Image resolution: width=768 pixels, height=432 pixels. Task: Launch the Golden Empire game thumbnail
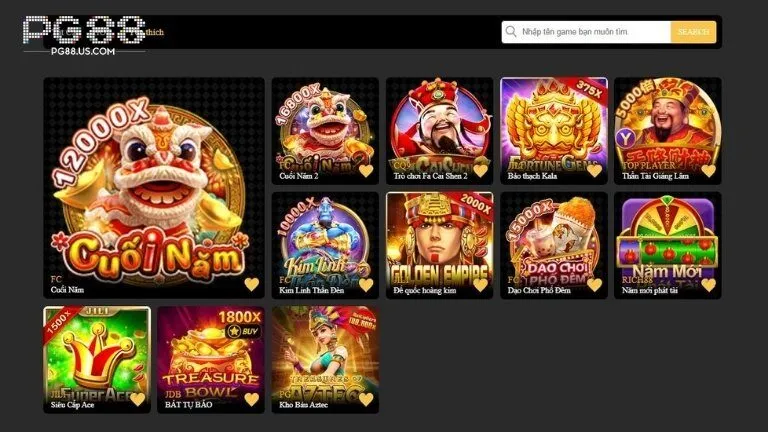439,245
